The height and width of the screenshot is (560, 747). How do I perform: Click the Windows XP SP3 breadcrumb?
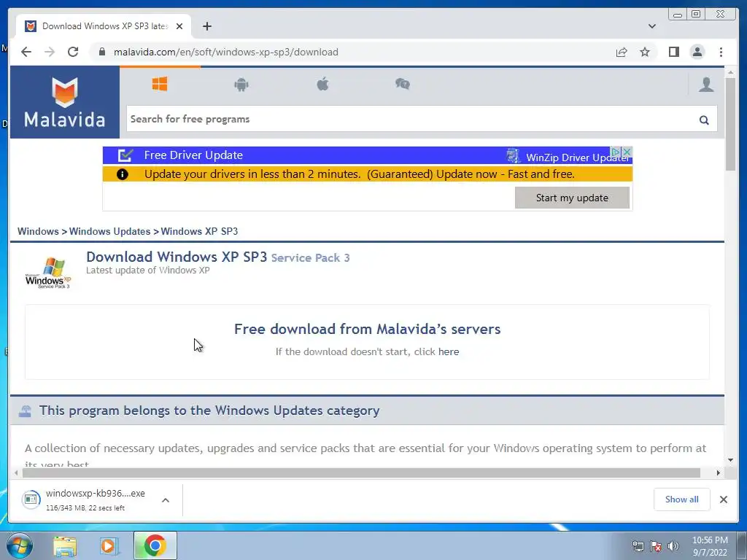click(x=199, y=231)
